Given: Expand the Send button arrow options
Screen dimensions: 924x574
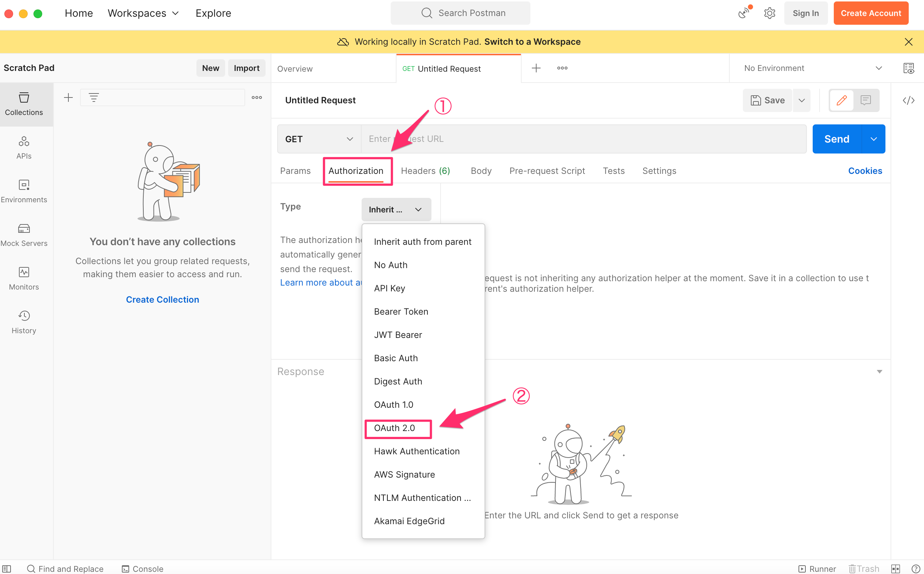Looking at the screenshot, I should (873, 139).
